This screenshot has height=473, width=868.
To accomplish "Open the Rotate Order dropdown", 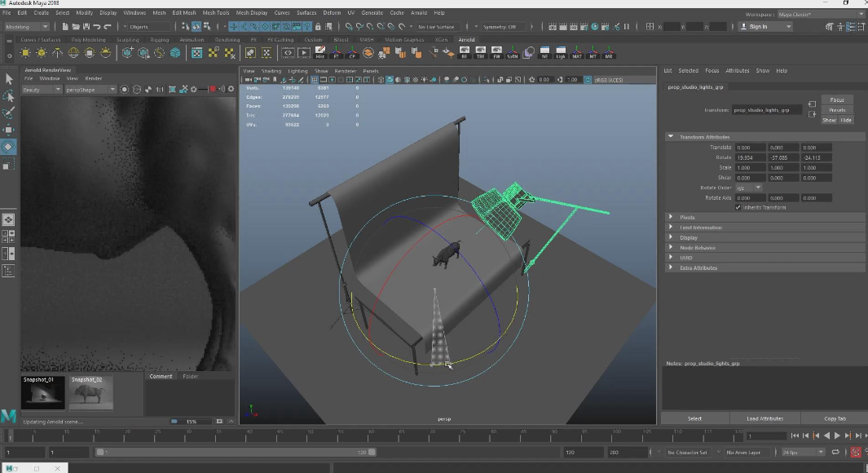I will tap(749, 188).
